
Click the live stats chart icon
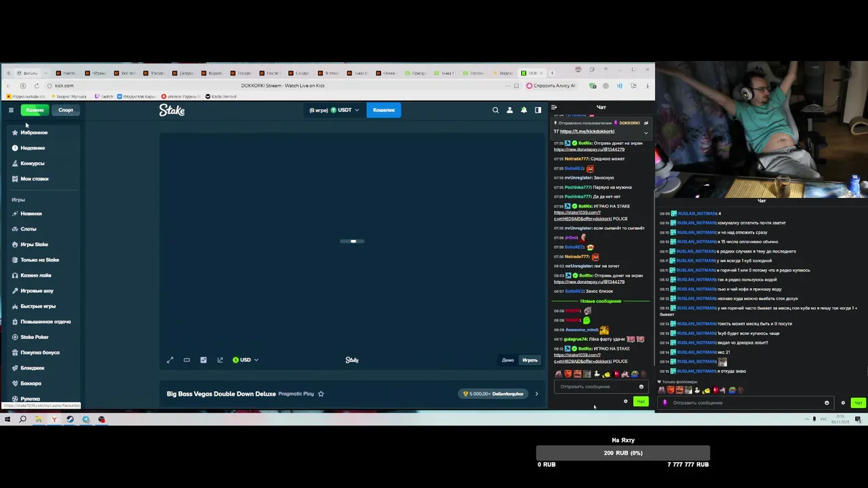(203, 360)
